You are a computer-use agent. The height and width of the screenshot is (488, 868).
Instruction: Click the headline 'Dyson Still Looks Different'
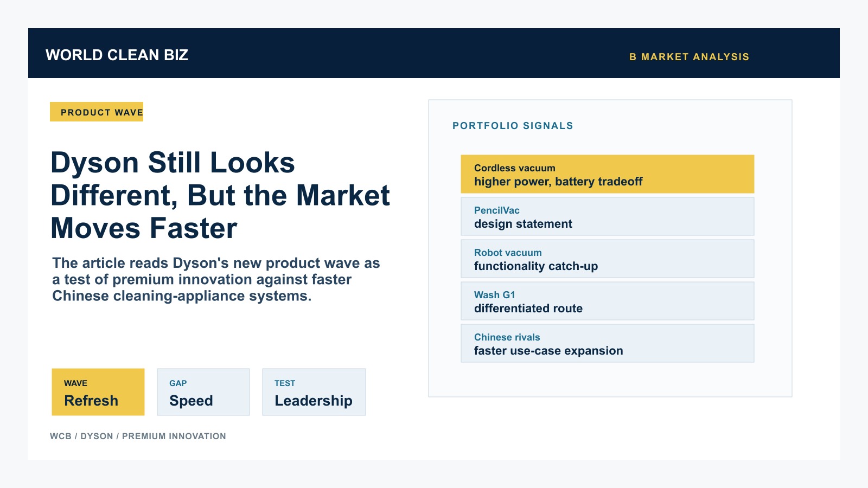tap(220, 195)
